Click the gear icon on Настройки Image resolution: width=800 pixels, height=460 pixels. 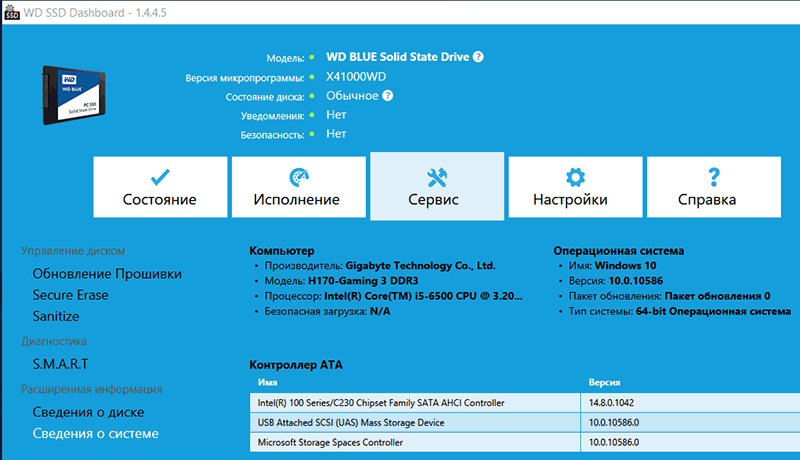[576, 177]
